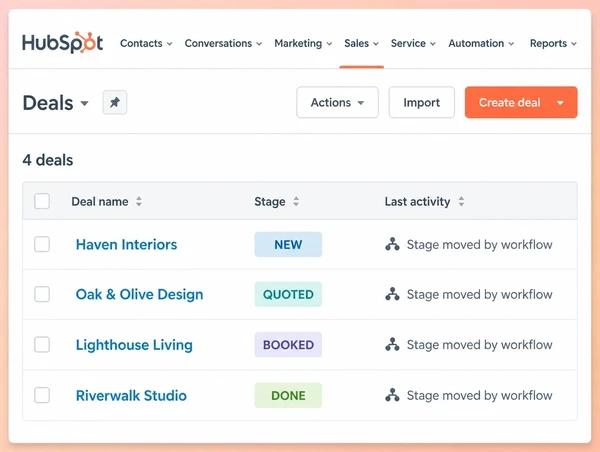Select the Haven Interiors checkbox
The height and width of the screenshot is (452, 600).
click(42, 244)
